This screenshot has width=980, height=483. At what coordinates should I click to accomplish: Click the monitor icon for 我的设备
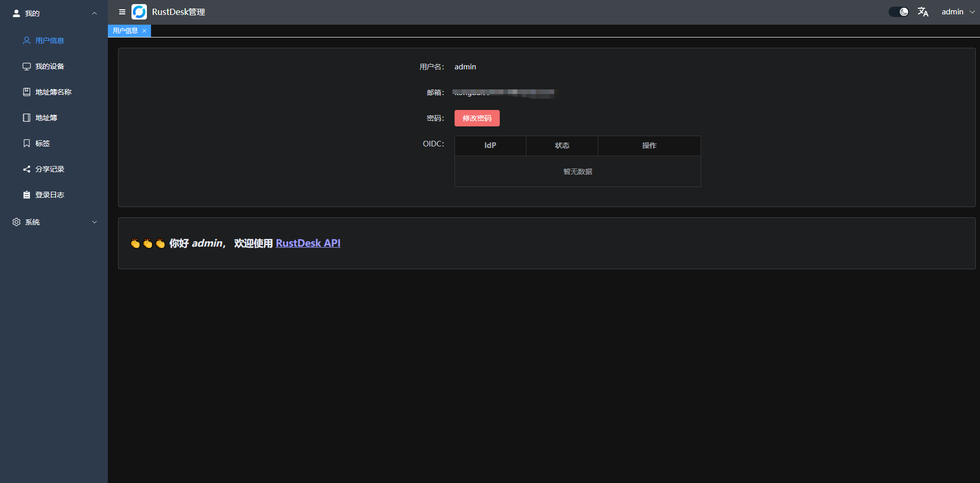[x=27, y=66]
